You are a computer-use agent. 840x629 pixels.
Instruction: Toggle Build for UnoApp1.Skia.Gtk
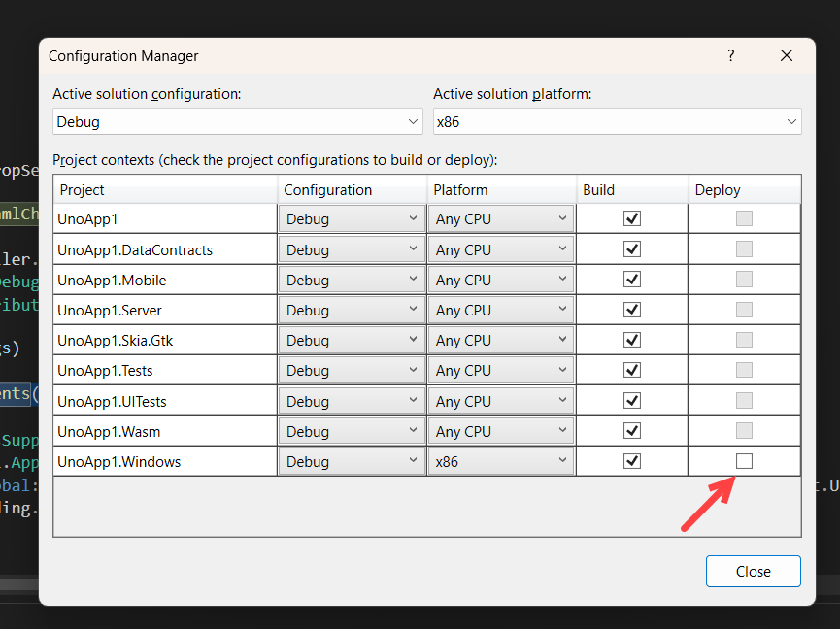pyautogui.click(x=632, y=339)
